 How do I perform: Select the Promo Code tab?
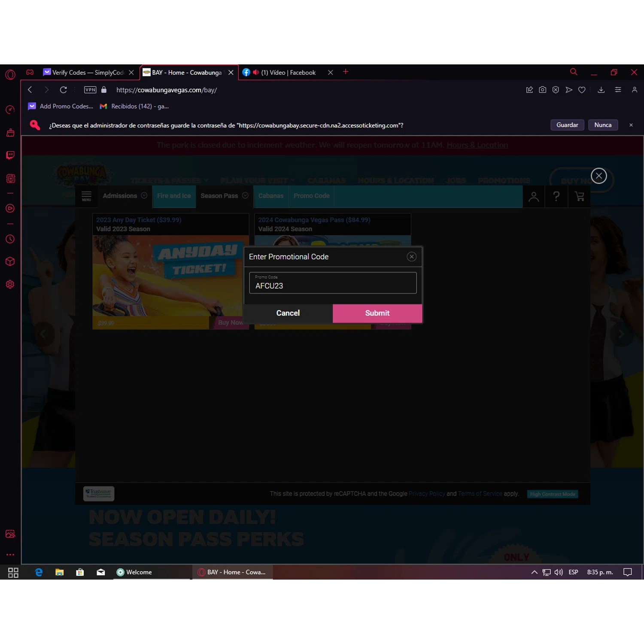(312, 196)
